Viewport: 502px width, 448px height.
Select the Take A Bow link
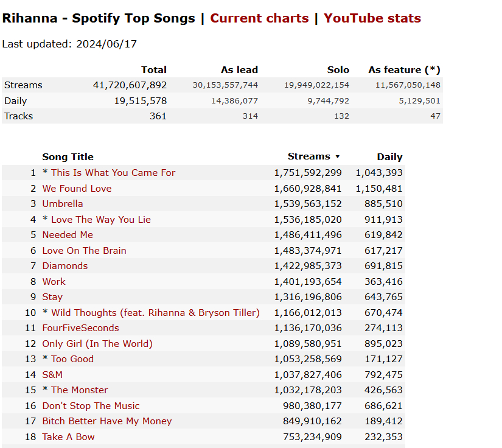click(x=69, y=437)
